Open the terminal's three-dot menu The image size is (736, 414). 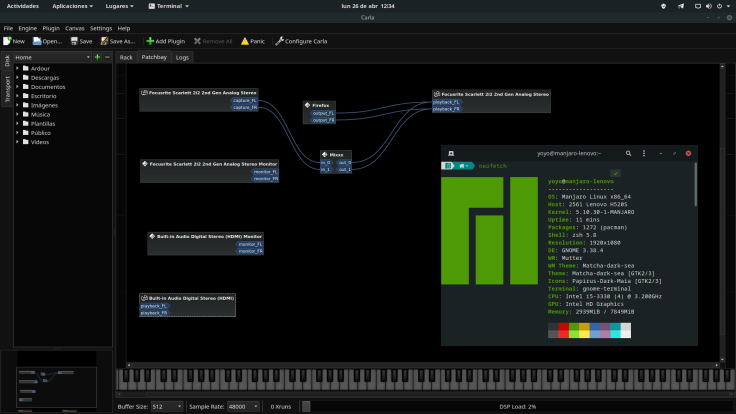[645, 153]
